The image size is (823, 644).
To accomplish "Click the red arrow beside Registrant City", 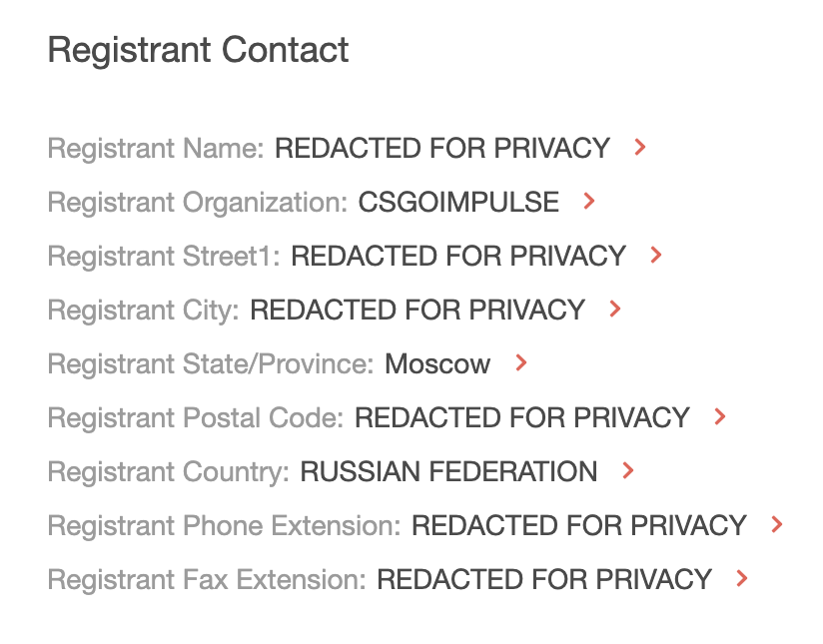I will tap(615, 310).
